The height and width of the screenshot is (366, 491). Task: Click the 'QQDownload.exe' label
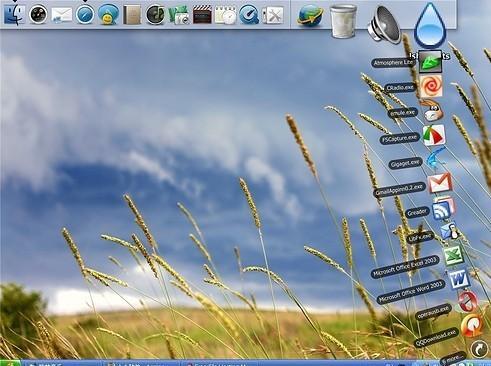pos(436,337)
